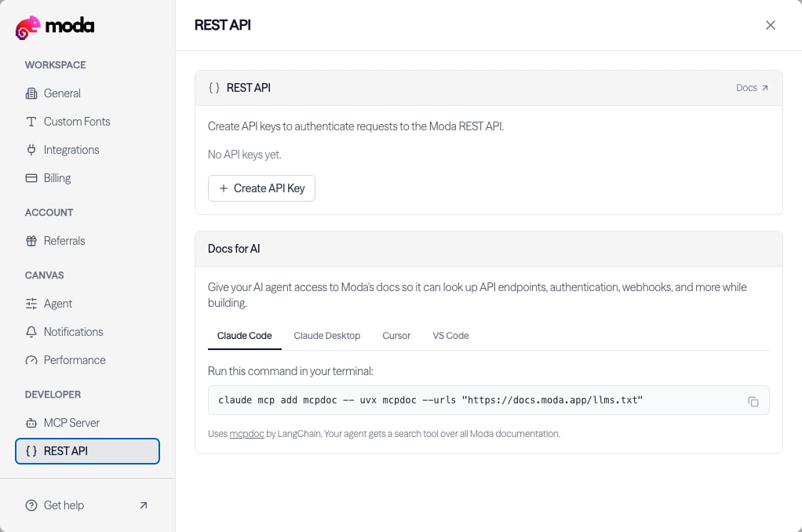Select the VS Code tab

click(x=450, y=336)
